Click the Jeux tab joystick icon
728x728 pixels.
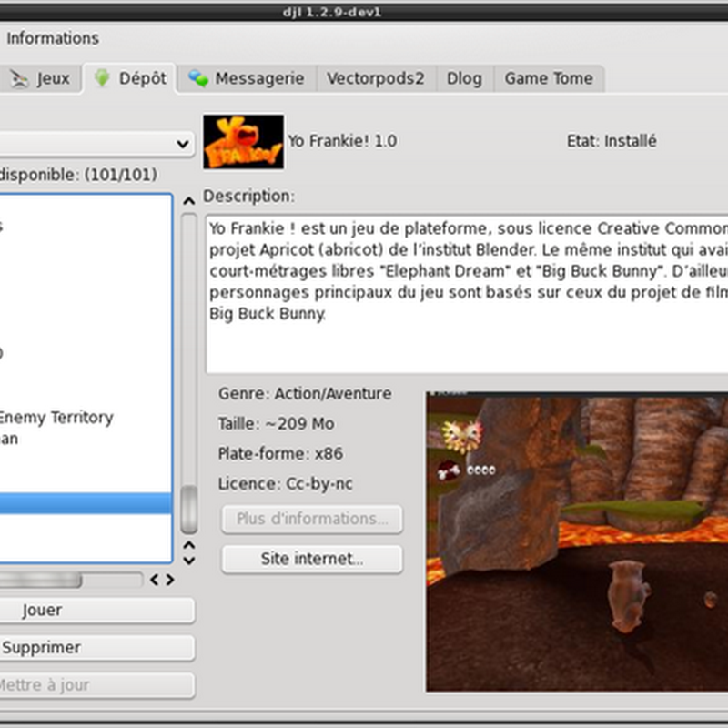(19, 79)
